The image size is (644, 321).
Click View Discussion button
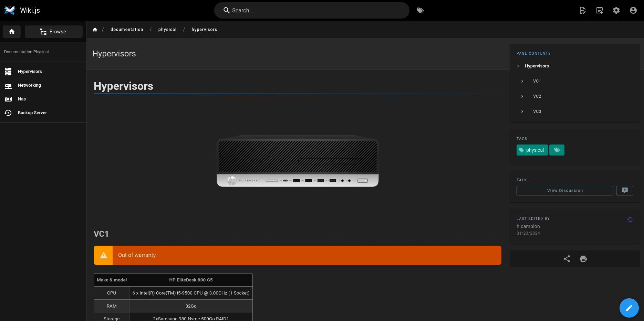point(565,191)
